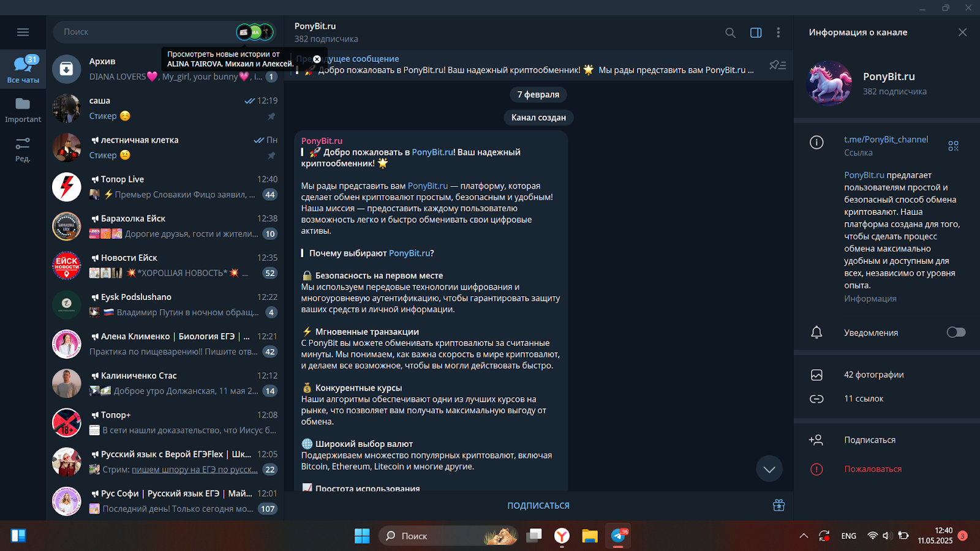Screen dimensions: 980x551
Task: Switch ENG input language
Action: [849, 536]
